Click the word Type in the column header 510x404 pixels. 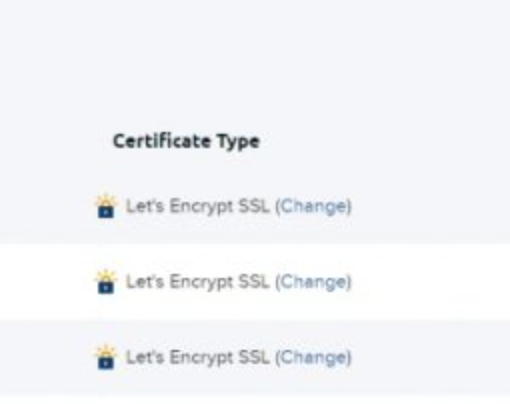238,142
